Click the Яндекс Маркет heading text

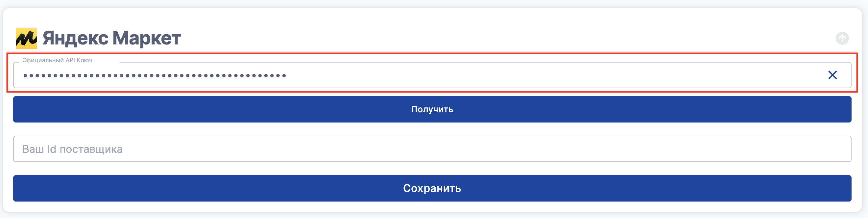[111, 38]
